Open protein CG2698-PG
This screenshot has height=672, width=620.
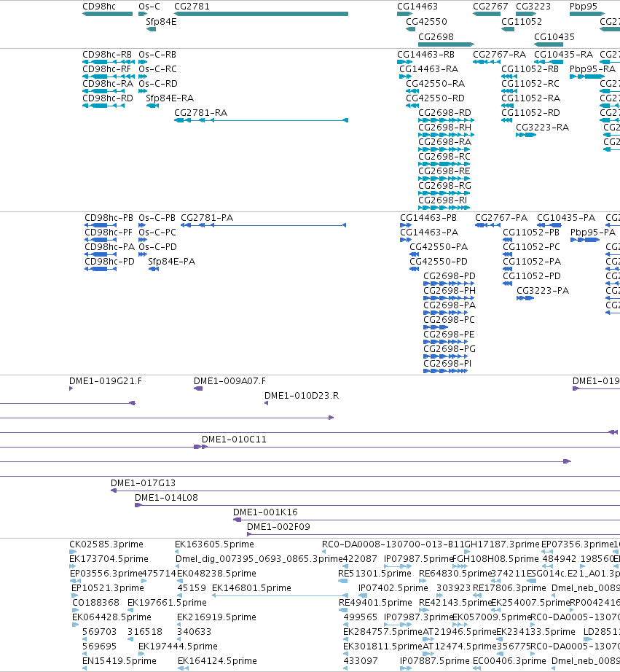445,356
